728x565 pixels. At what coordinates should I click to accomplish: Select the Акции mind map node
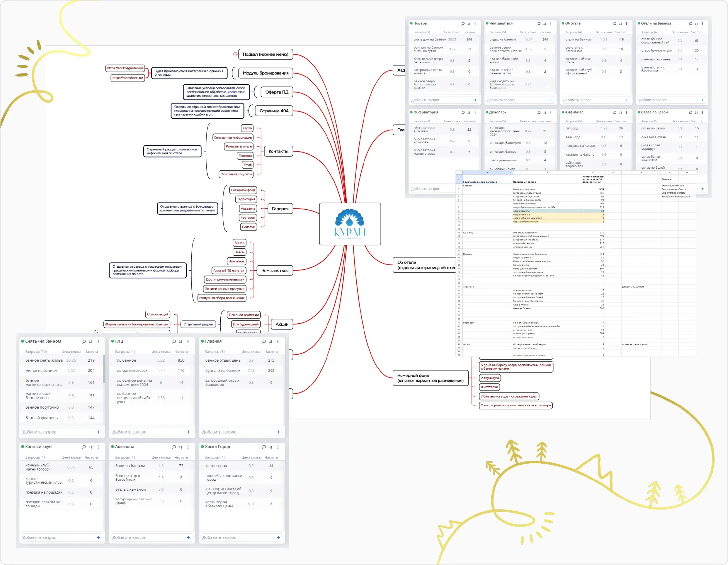[282, 324]
